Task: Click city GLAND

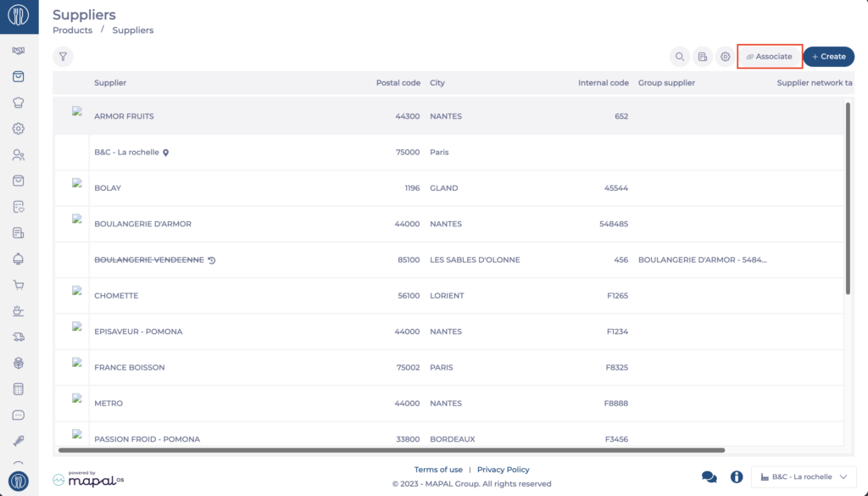Action: [444, 188]
